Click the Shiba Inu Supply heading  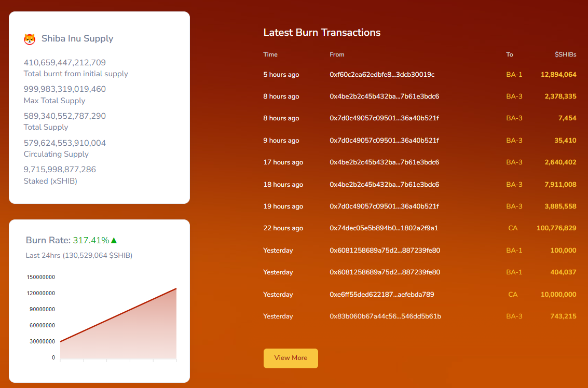click(x=77, y=38)
